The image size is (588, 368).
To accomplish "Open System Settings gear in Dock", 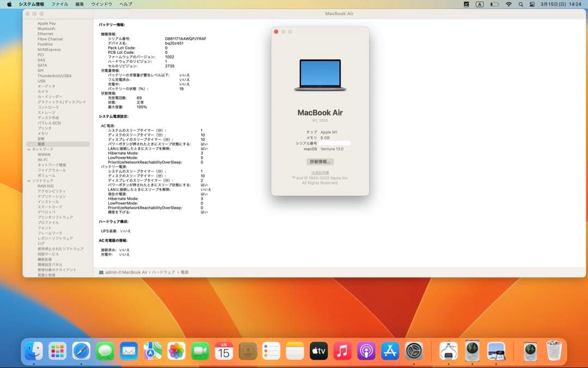I will [414, 352].
